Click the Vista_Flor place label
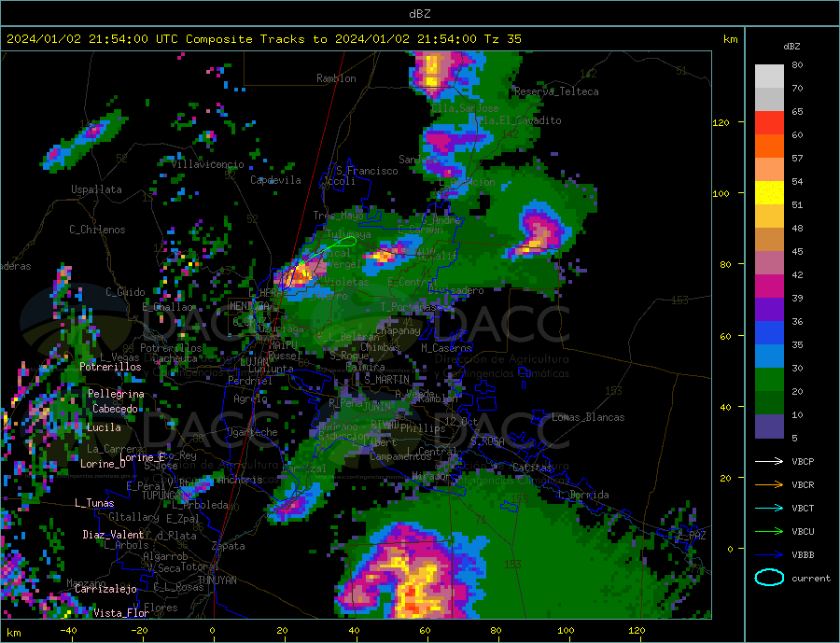 (121, 613)
